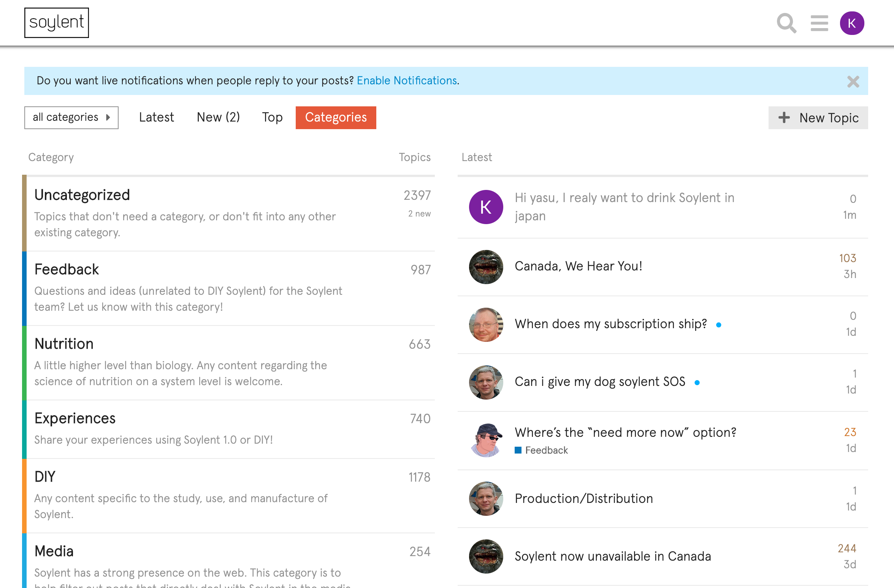Click the Topics column header
894x588 pixels.
(415, 157)
